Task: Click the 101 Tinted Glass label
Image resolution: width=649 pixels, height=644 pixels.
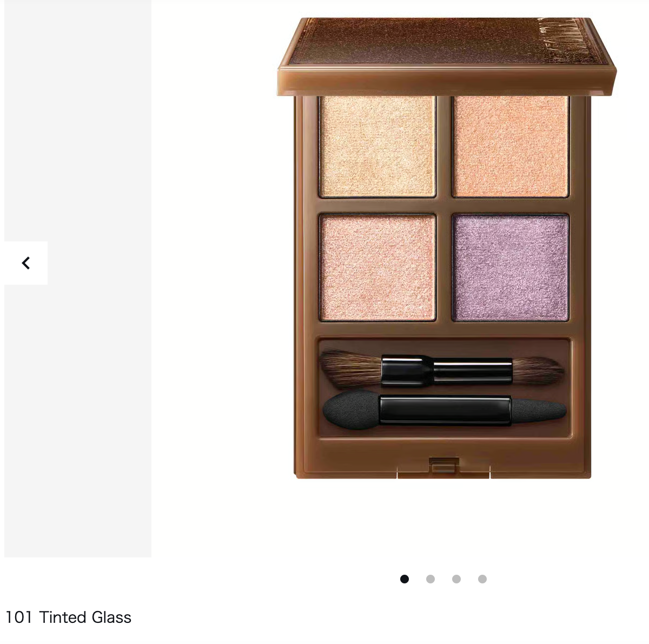Action: click(68, 617)
